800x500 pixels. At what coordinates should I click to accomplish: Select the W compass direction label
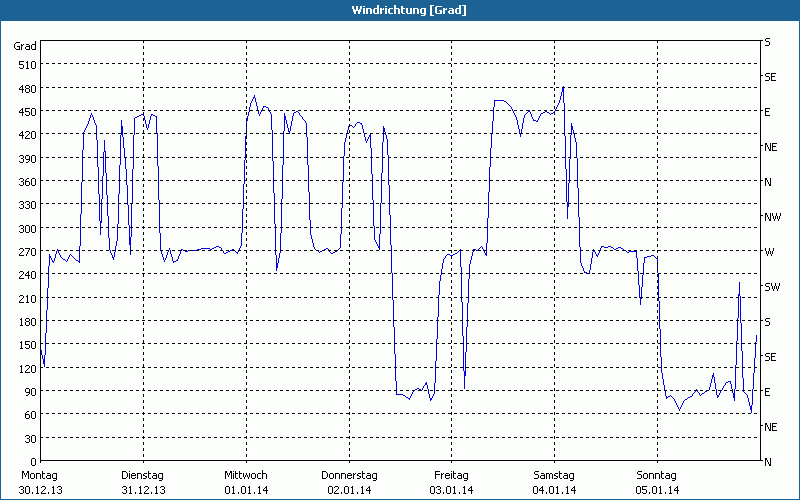[x=768, y=252]
